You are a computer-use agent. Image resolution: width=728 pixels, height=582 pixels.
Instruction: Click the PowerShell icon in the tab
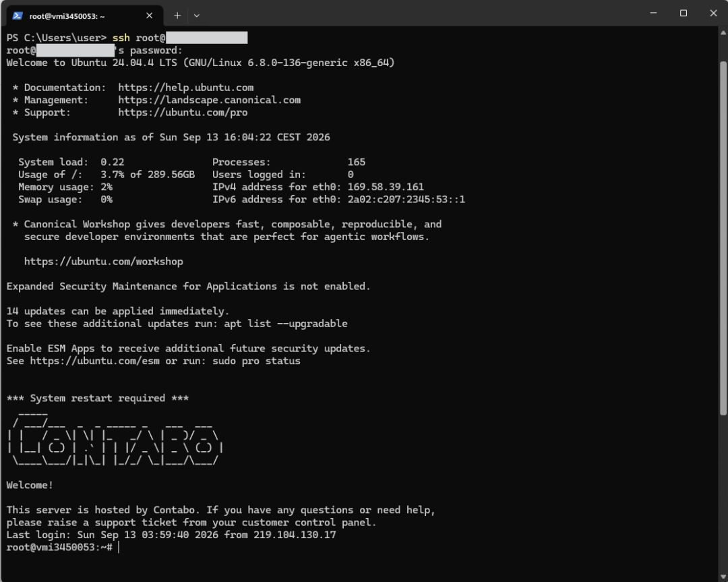18,16
